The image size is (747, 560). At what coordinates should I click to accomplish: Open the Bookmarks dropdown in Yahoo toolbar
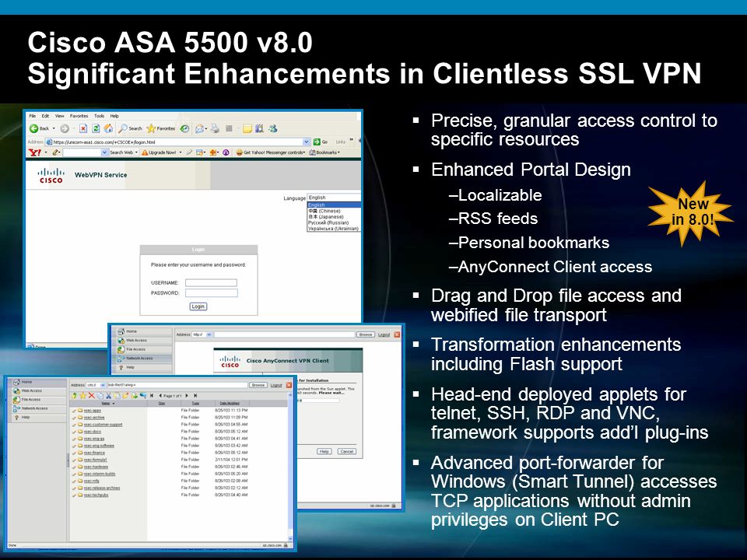coord(325,152)
